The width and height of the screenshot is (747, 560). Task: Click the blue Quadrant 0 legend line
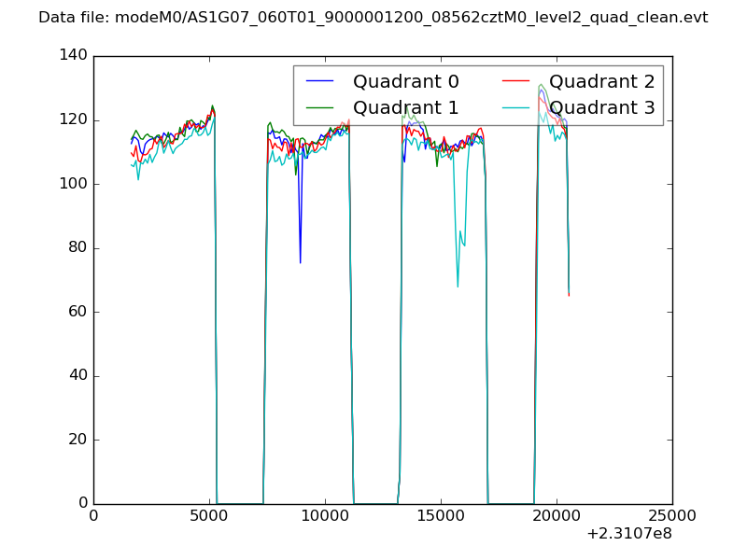click(x=319, y=82)
